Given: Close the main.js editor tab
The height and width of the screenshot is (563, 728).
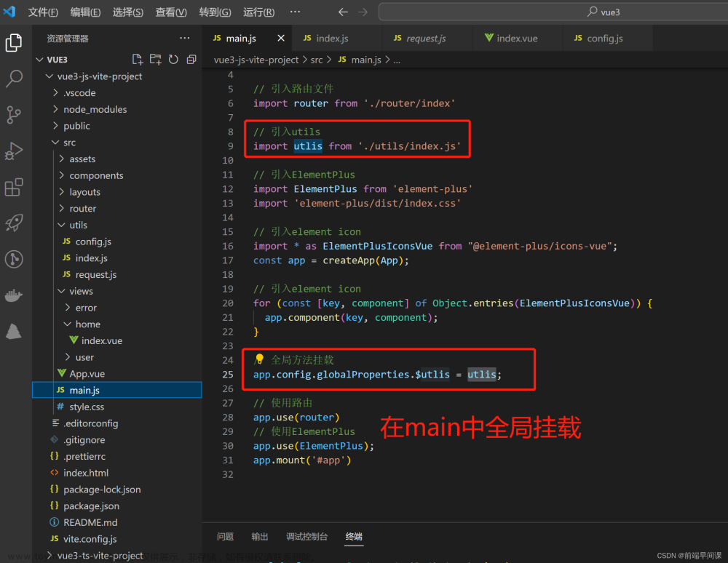Looking at the screenshot, I should 281,38.
